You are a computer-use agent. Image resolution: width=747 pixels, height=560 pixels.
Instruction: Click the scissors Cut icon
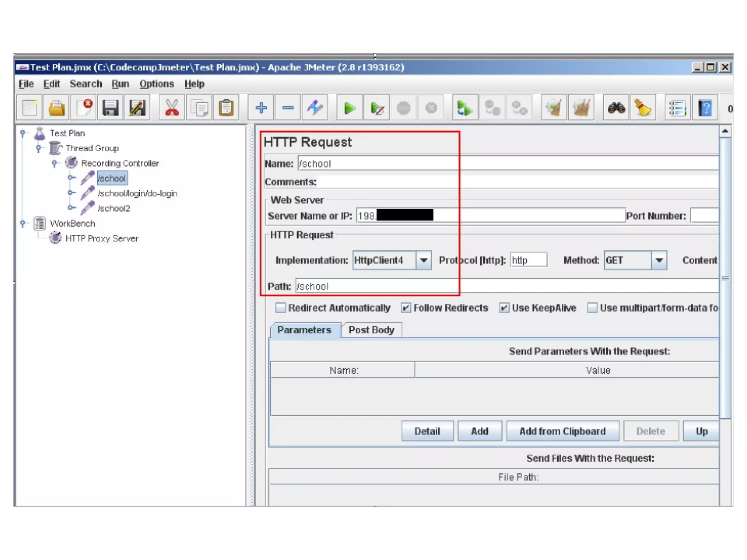point(172,108)
